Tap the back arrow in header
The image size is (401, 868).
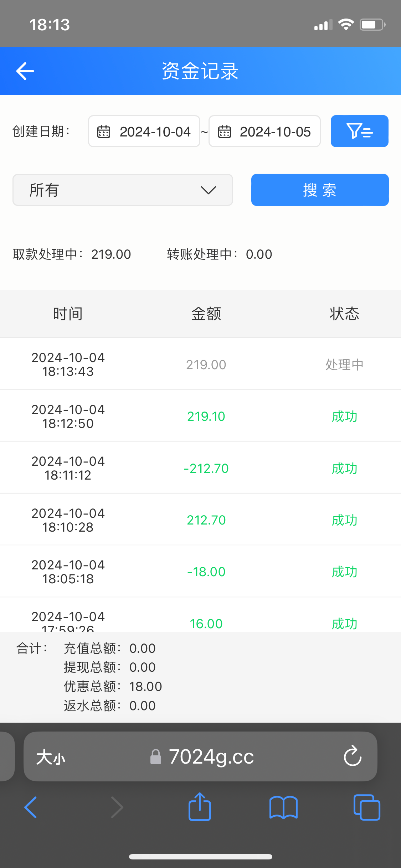[x=25, y=71]
